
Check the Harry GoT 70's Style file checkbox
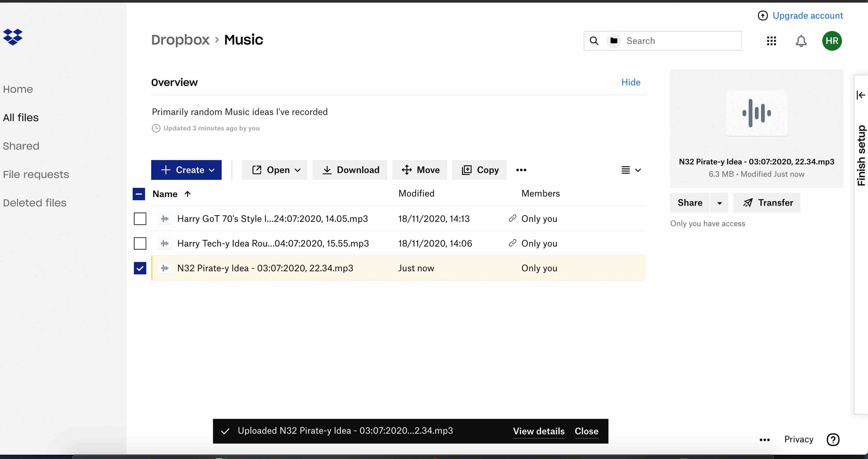click(140, 219)
